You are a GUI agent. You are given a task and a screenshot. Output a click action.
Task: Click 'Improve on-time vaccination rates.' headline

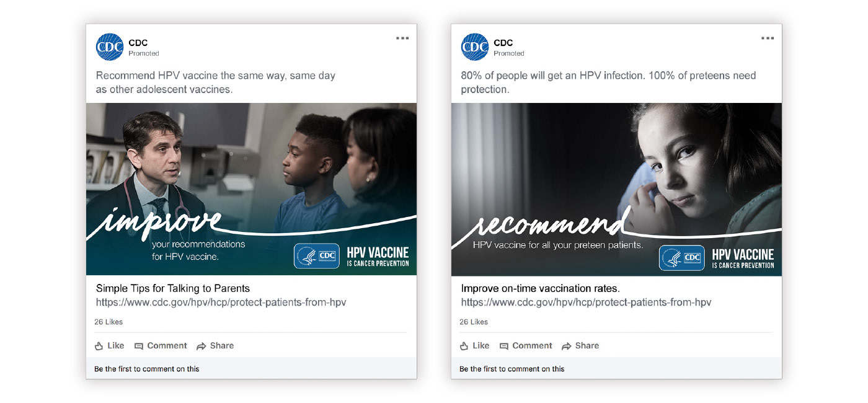point(540,288)
